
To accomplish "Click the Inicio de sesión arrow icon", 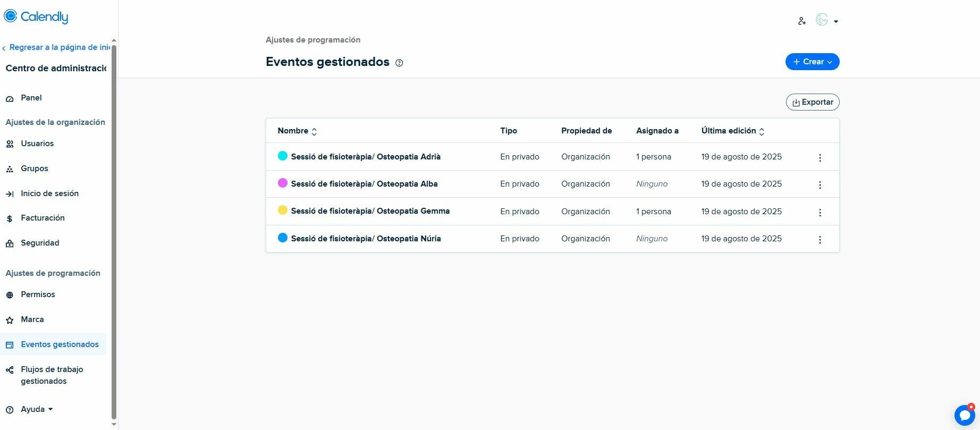I will (10, 194).
